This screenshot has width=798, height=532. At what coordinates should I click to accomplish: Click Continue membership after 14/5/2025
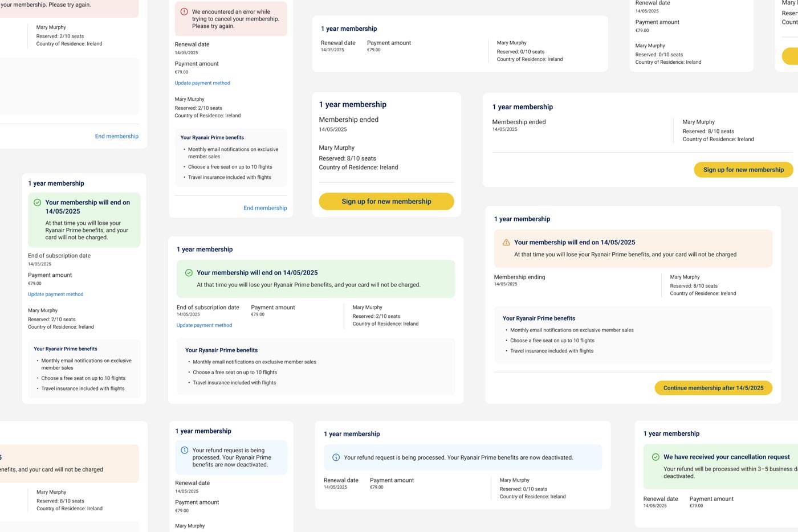[713, 388]
